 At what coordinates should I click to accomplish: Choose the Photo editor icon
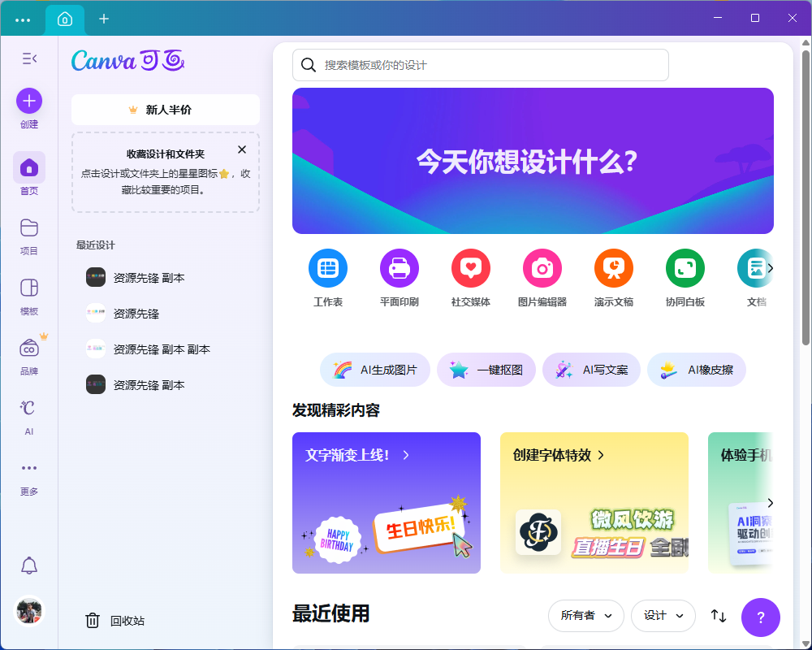click(x=542, y=268)
